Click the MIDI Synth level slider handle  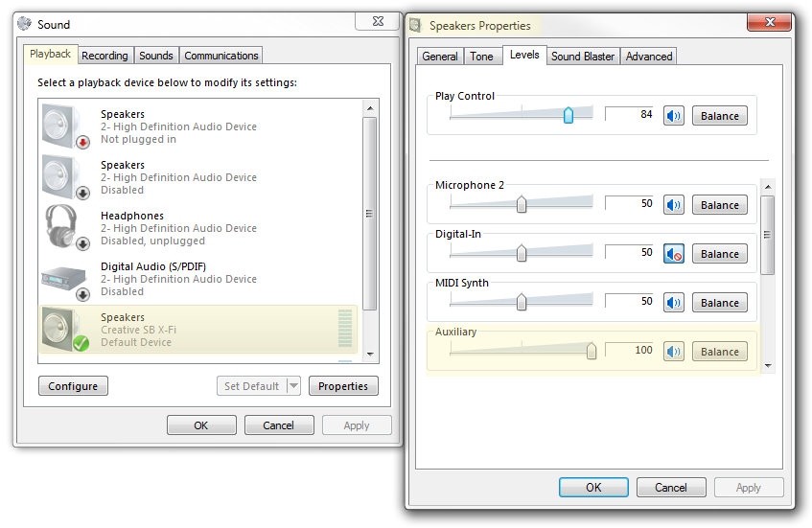[522, 301]
